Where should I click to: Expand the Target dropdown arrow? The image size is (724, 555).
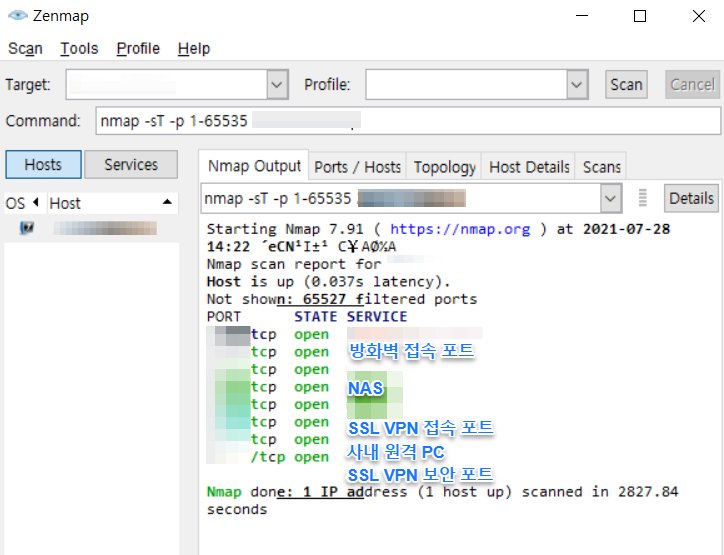pyautogui.click(x=277, y=84)
